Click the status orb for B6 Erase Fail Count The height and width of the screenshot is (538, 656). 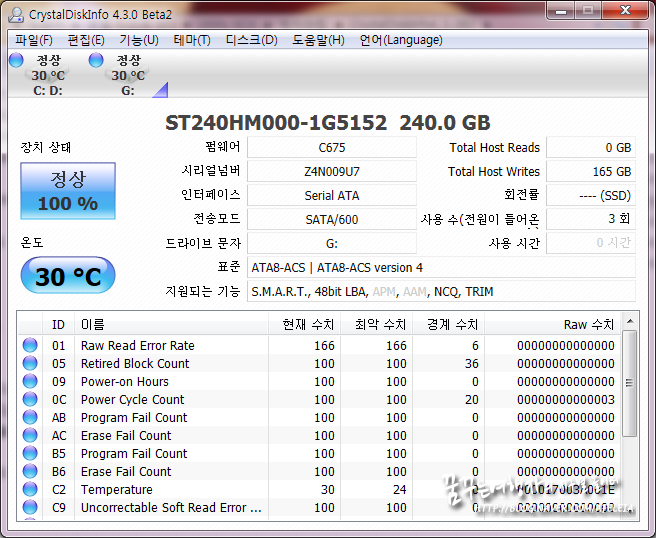coord(30,471)
